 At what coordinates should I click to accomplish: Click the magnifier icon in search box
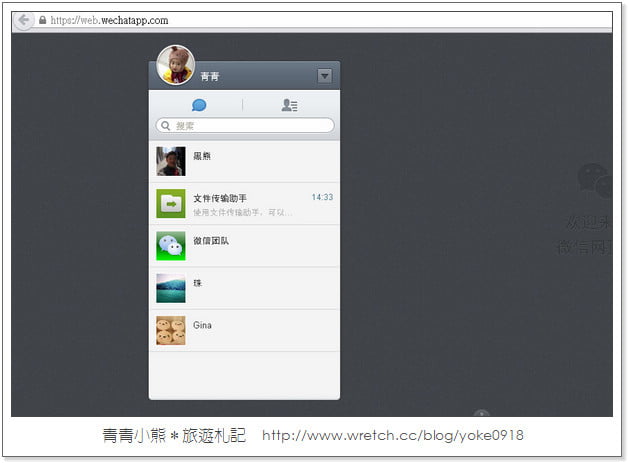click(166, 126)
